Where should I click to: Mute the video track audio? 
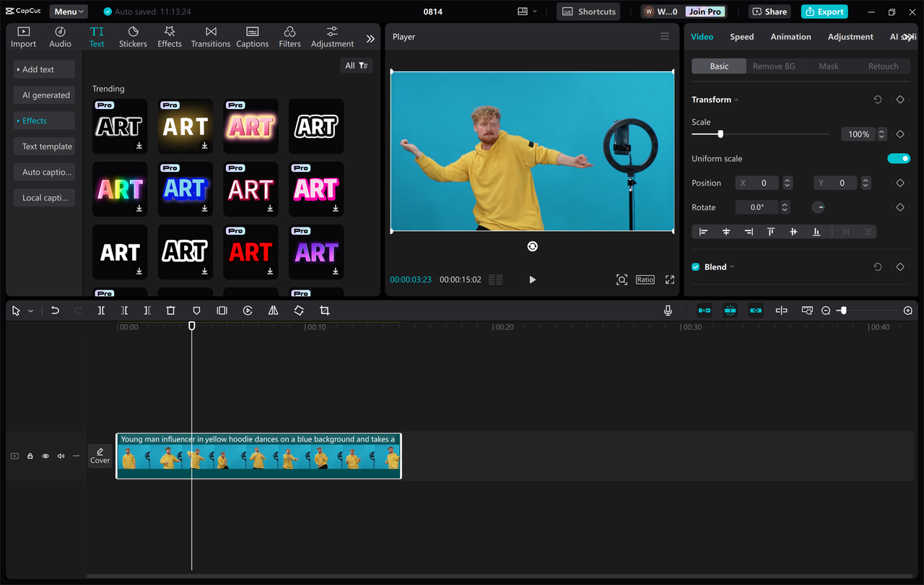pos(61,456)
